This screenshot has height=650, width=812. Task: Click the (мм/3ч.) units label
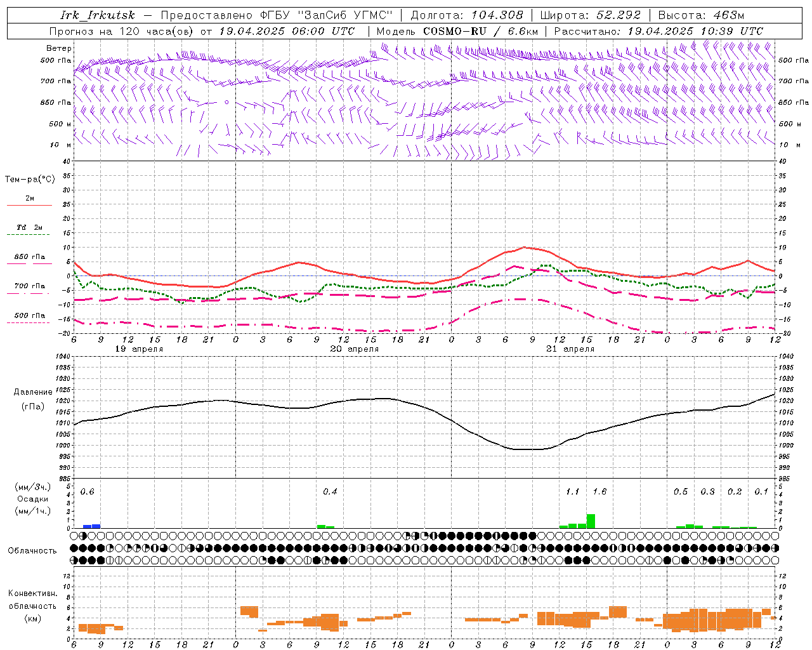[33, 487]
